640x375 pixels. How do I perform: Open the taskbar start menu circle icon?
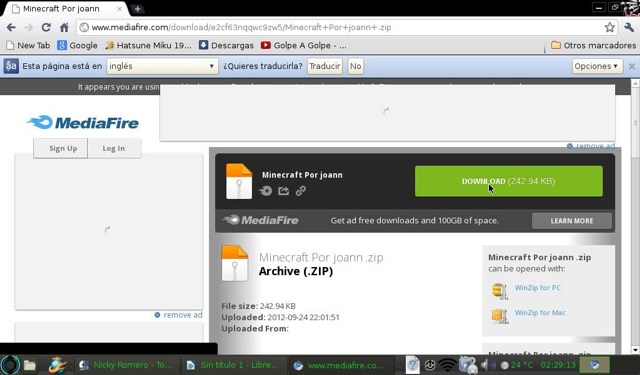[9, 365]
